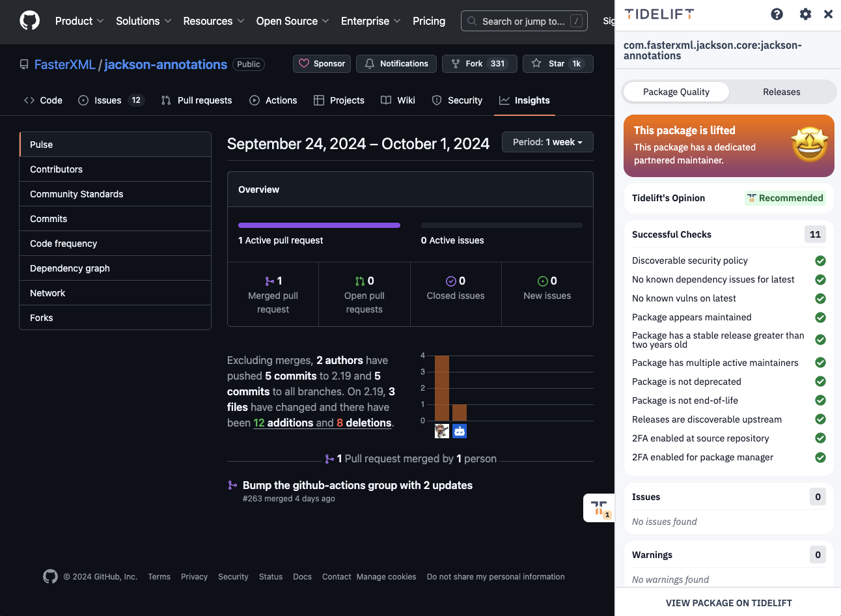Open Commits in the sidebar

pyautogui.click(x=115, y=219)
